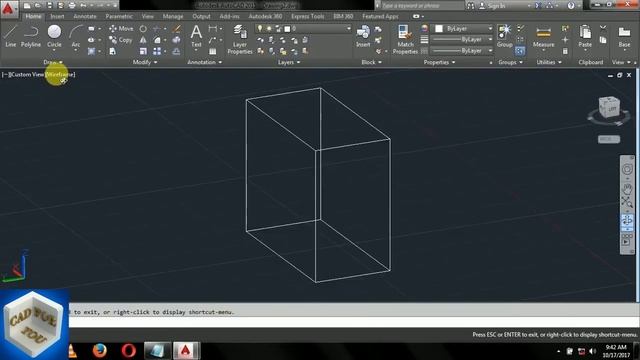The image size is (640, 360).
Task: Expand the Groups panel
Action: click(x=510, y=62)
